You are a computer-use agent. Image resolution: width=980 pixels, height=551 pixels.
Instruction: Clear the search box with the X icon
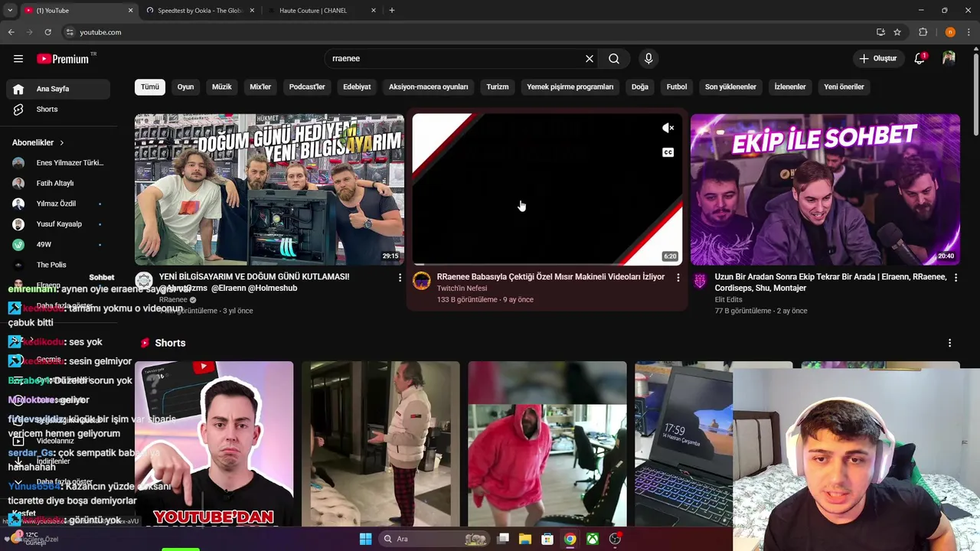point(589,58)
